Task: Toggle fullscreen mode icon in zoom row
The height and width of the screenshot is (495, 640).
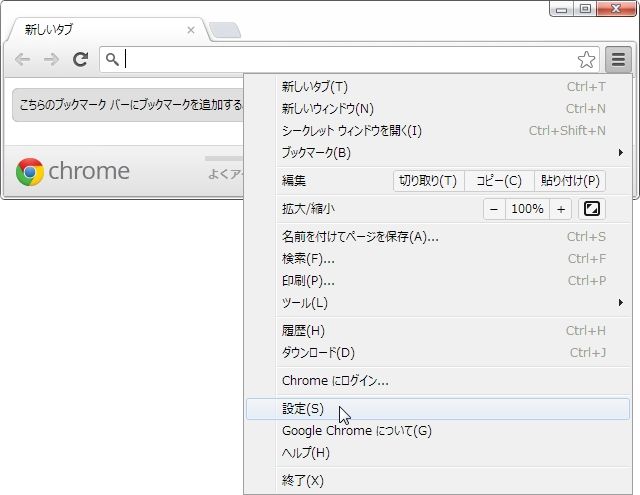Action: tap(591, 209)
